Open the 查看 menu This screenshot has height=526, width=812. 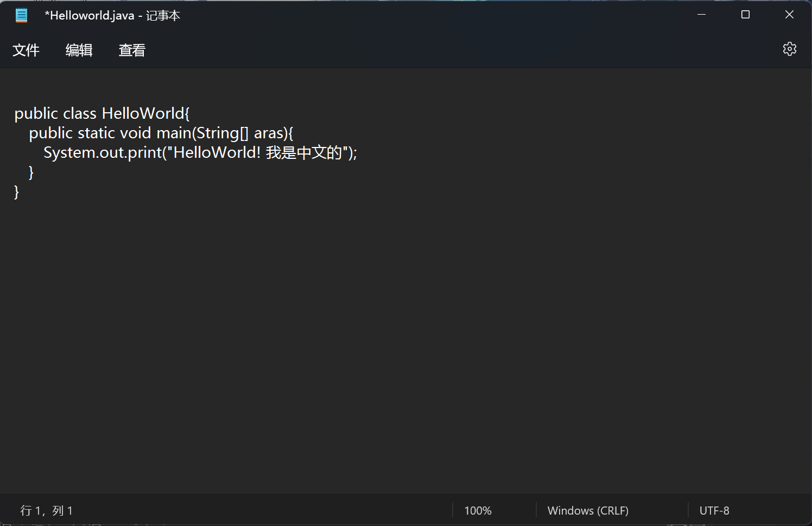point(132,50)
